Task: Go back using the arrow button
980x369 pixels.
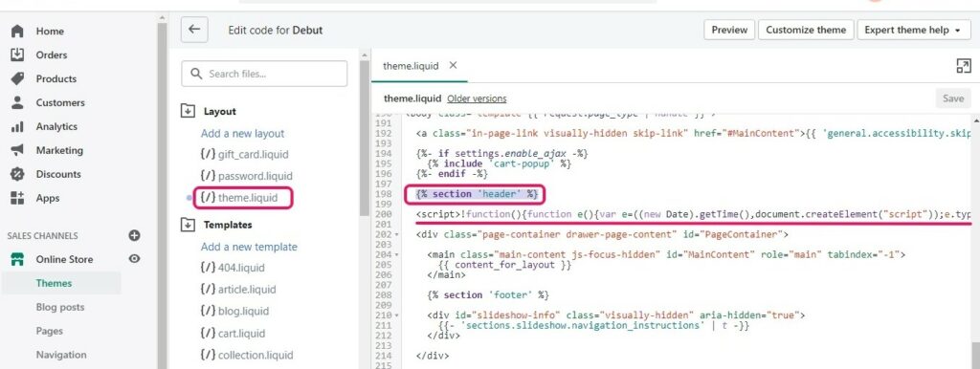Action: [x=194, y=30]
